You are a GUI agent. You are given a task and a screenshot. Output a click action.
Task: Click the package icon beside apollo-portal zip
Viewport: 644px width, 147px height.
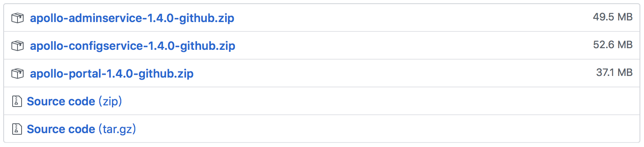coord(18,73)
